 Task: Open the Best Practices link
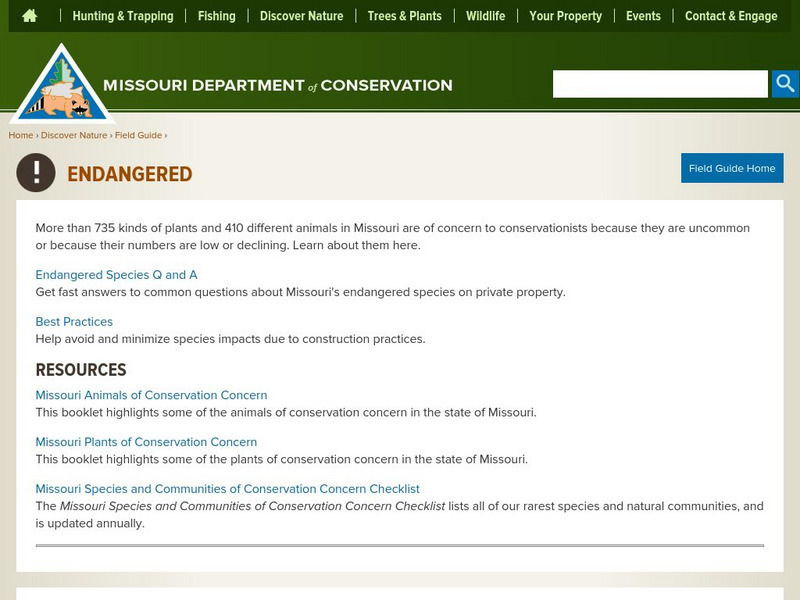(74, 321)
